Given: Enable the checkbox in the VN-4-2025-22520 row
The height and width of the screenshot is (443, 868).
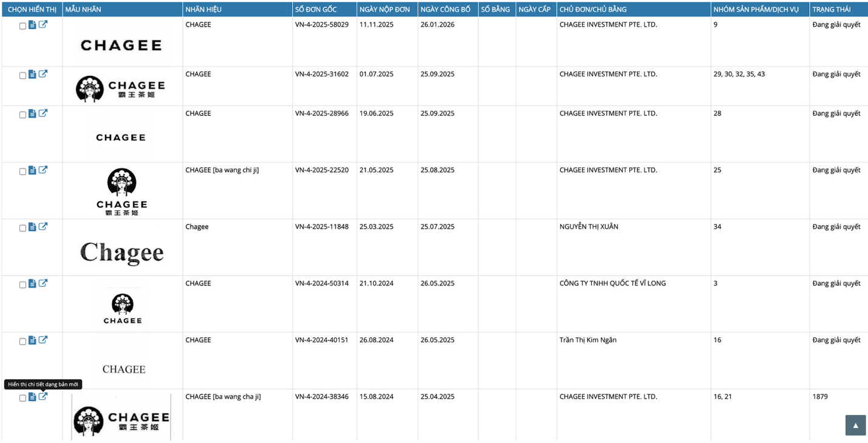Looking at the screenshot, I should click(23, 172).
